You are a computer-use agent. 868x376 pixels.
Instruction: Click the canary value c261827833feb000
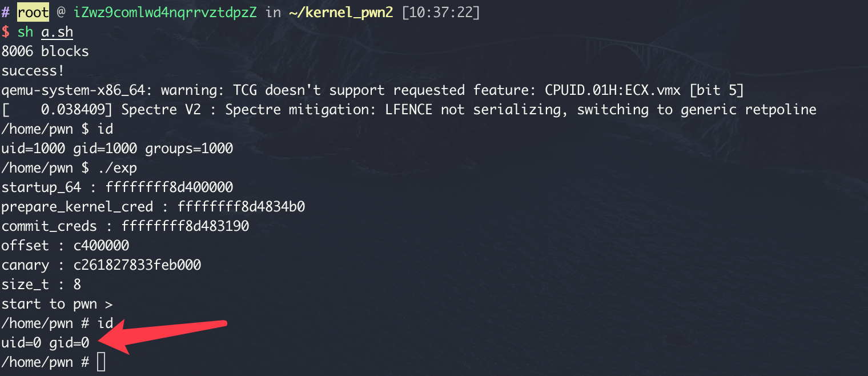(x=137, y=265)
